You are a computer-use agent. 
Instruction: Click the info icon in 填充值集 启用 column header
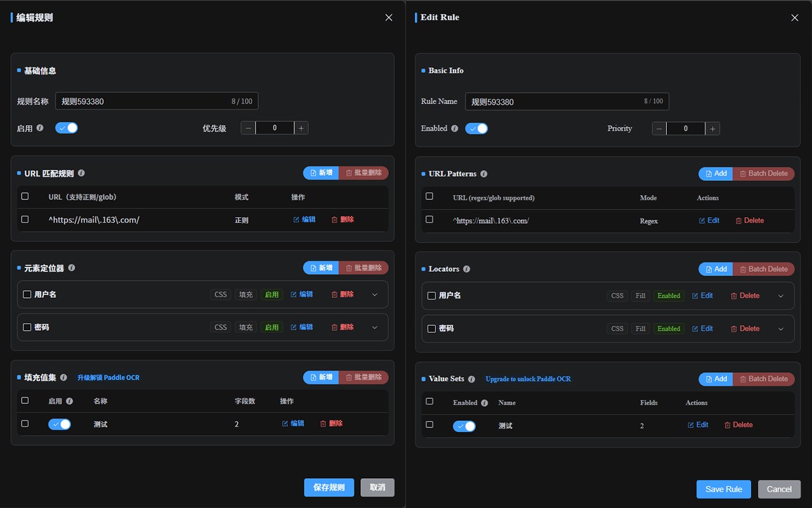point(69,401)
